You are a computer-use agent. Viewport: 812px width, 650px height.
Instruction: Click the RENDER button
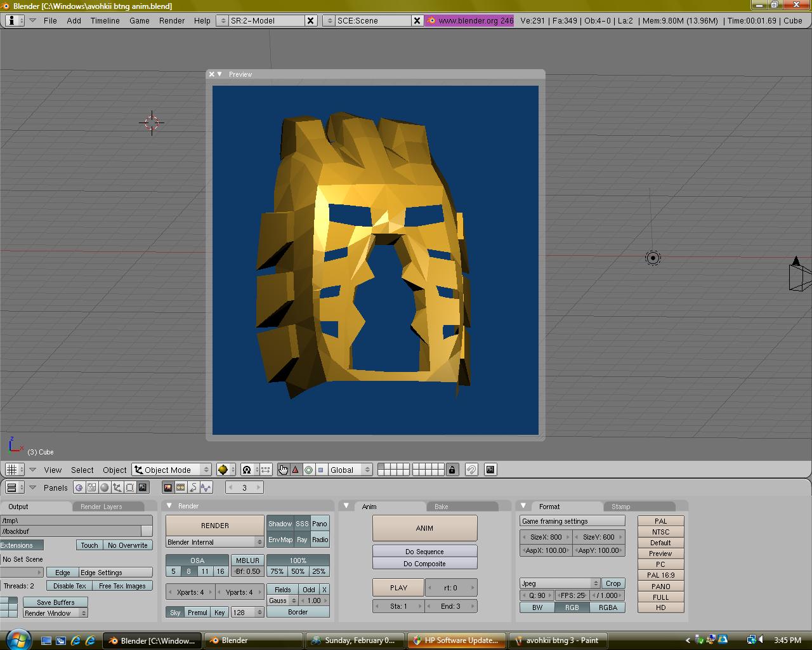[214, 526]
